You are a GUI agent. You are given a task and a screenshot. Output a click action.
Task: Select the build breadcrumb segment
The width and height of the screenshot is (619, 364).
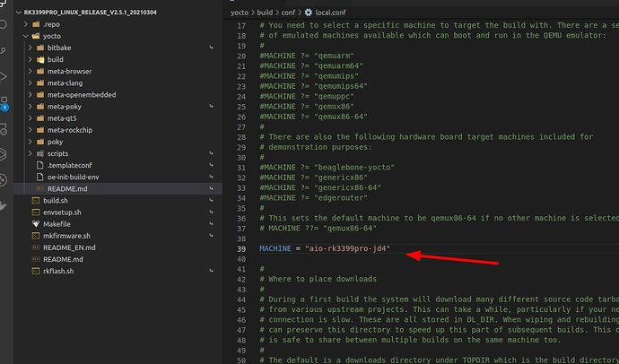coord(265,13)
